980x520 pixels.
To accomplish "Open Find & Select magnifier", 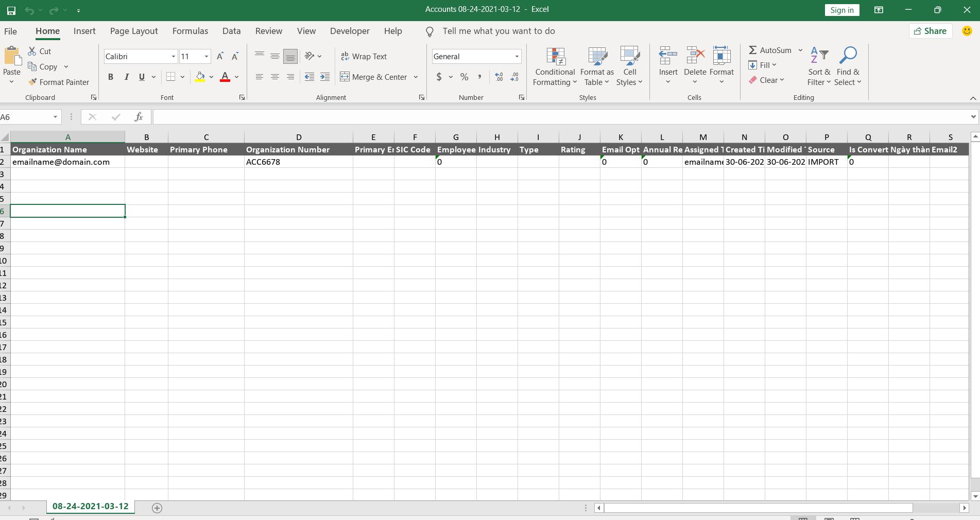I will pyautogui.click(x=848, y=56).
